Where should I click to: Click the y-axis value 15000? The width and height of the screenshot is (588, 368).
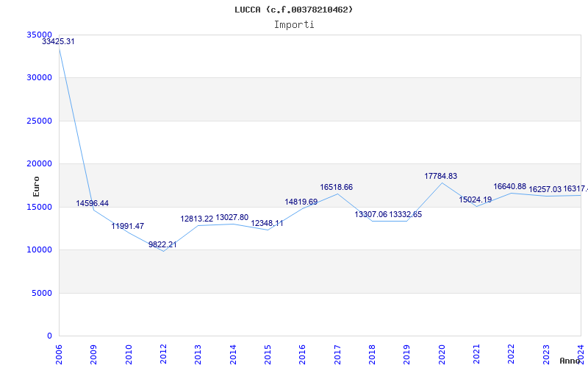[39, 207]
